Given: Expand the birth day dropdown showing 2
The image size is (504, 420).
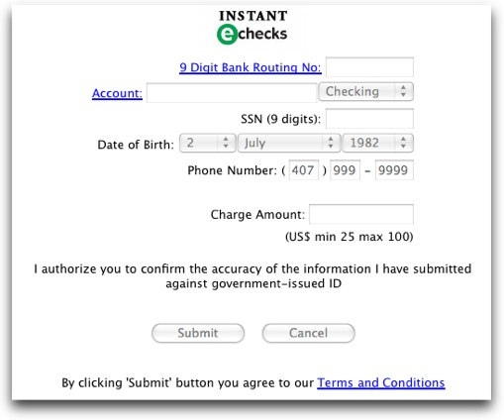Looking at the screenshot, I should pos(208,143).
